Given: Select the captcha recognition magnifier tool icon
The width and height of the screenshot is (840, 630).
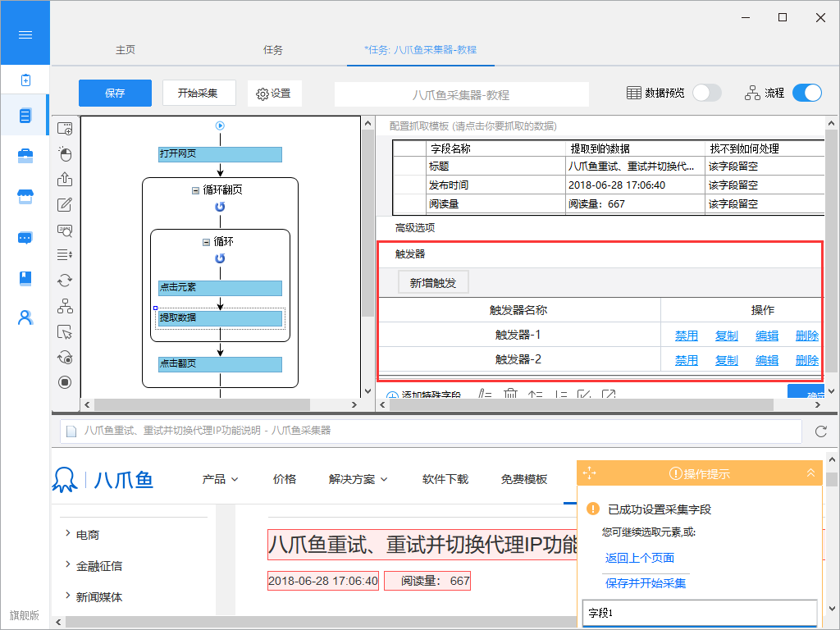Looking at the screenshot, I should pos(65,231).
